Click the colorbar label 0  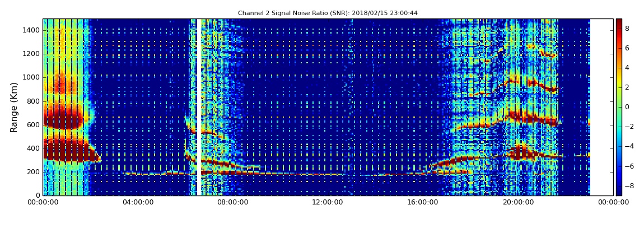point(627,107)
